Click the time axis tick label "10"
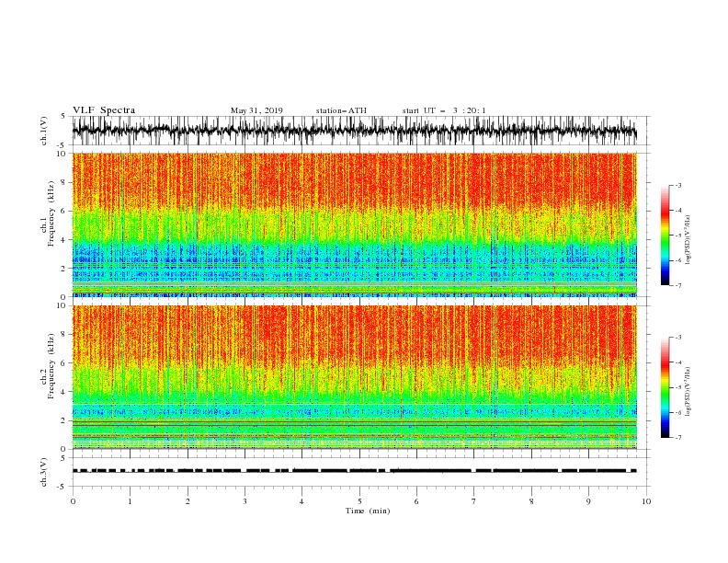 (x=646, y=501)
